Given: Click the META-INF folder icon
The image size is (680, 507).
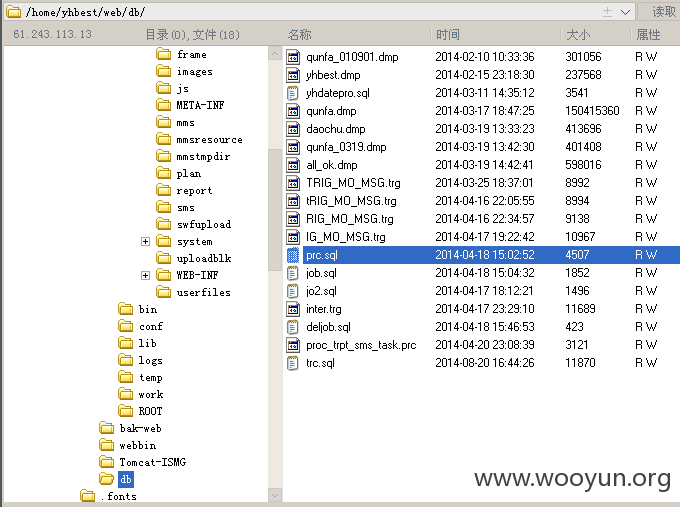Looking at the screenshot, I should [x=163, y=105].
